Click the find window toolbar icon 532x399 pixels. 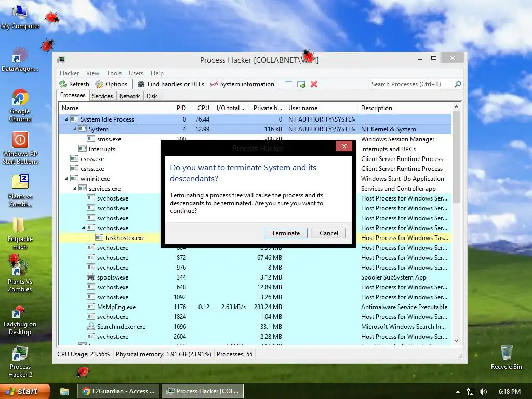(288, 84)
